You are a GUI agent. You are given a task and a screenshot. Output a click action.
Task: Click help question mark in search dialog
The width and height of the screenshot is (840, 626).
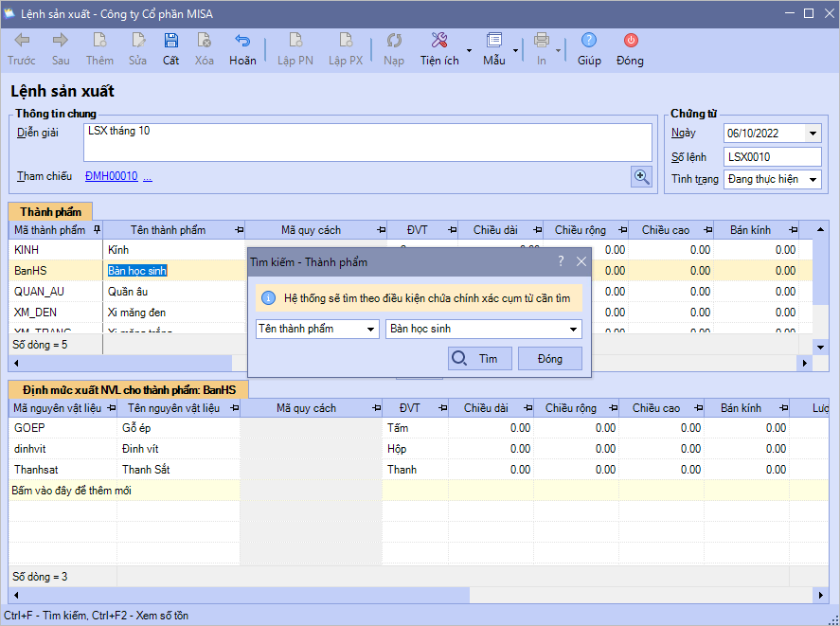tap(561, 261)
